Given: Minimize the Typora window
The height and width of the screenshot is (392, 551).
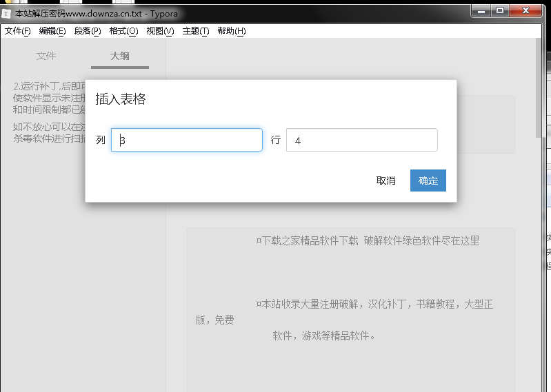Looking at the screenshot, I should point(481,10).
